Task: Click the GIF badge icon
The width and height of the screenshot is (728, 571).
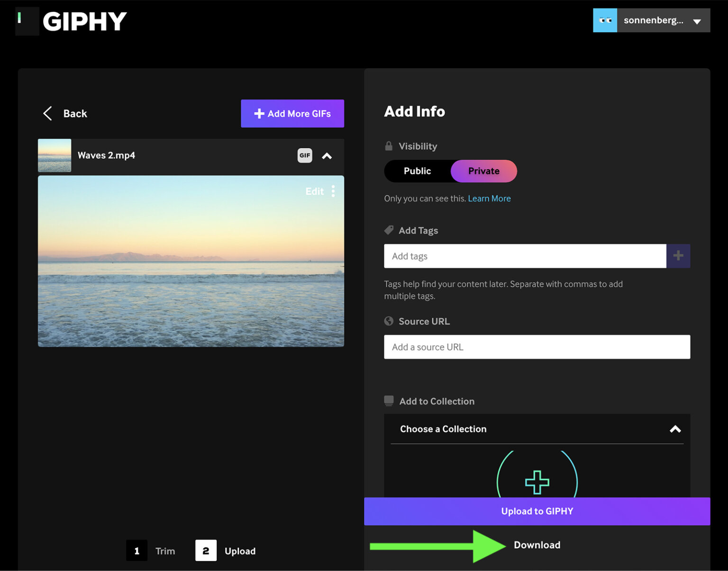Action: click(305, 155)
